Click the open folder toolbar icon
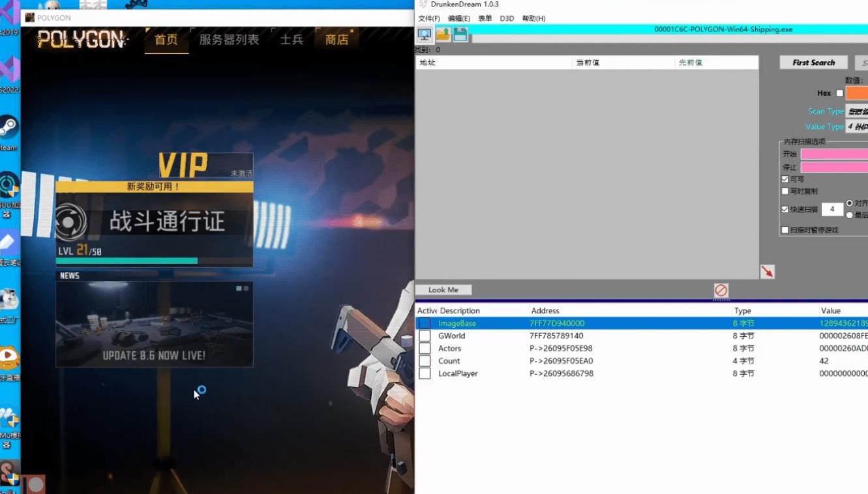Viewport: 868px width, 494px height. pyautogui.click(x=443, y=35)
